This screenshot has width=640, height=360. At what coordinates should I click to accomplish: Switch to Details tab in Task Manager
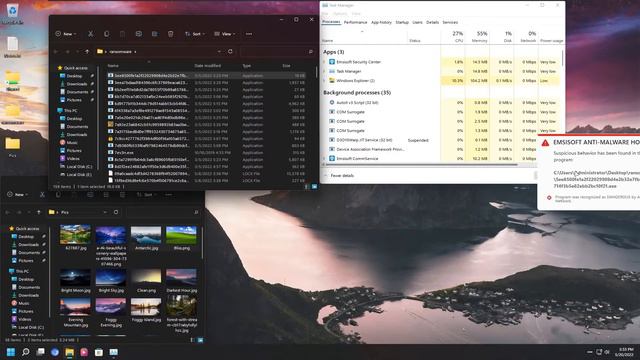coord(432,22)
